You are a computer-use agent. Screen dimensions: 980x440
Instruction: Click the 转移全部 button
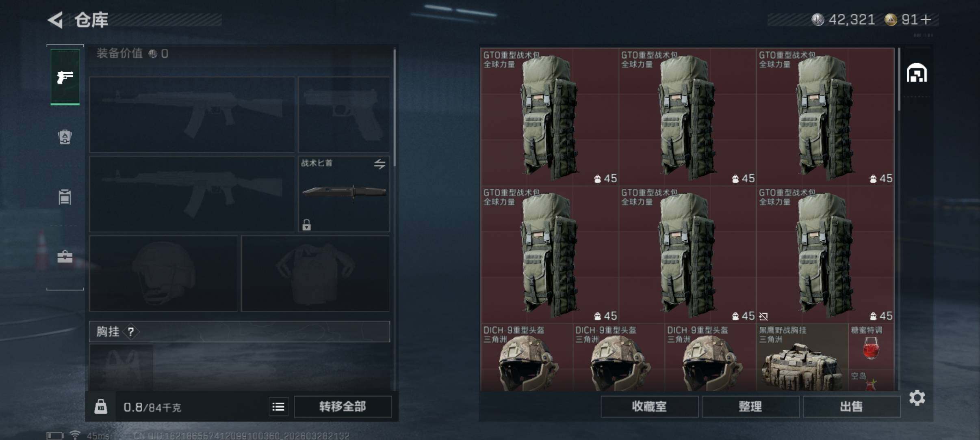point(343,406)
